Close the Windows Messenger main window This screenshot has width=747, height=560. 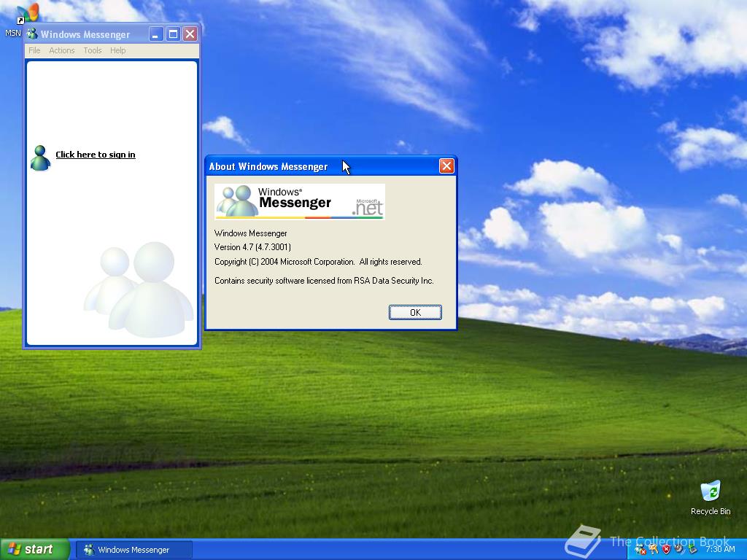click(190, 34)
